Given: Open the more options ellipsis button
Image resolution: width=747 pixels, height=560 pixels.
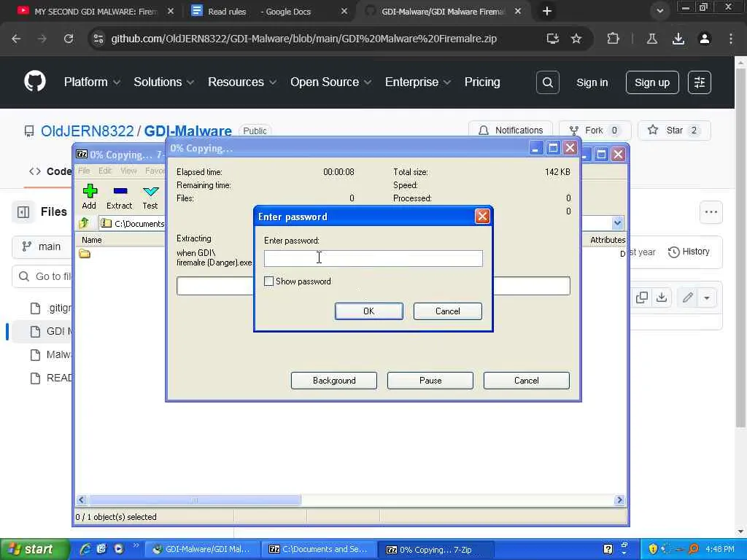Looking at the screenshot, I should coord(711,212).
